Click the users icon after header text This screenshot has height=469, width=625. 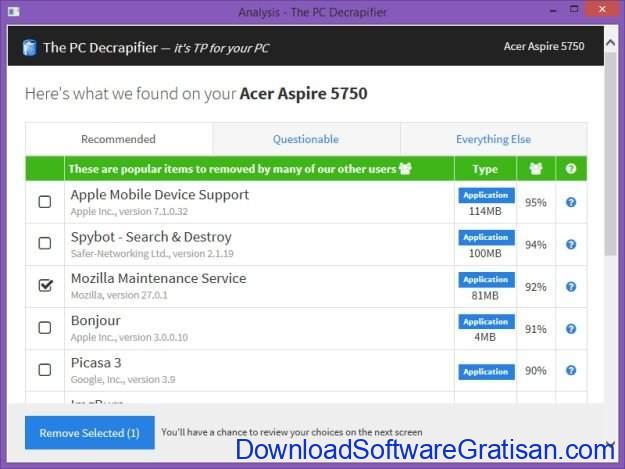(405, 169)
